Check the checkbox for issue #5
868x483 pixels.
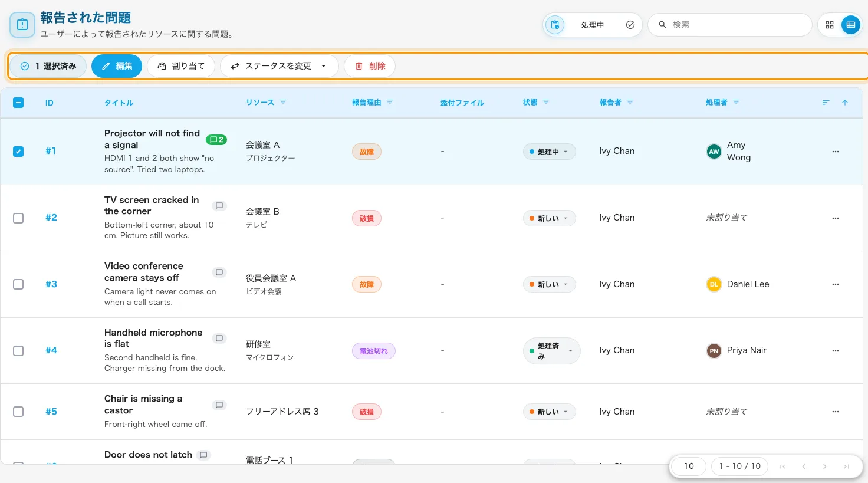[x=18, y=412]
